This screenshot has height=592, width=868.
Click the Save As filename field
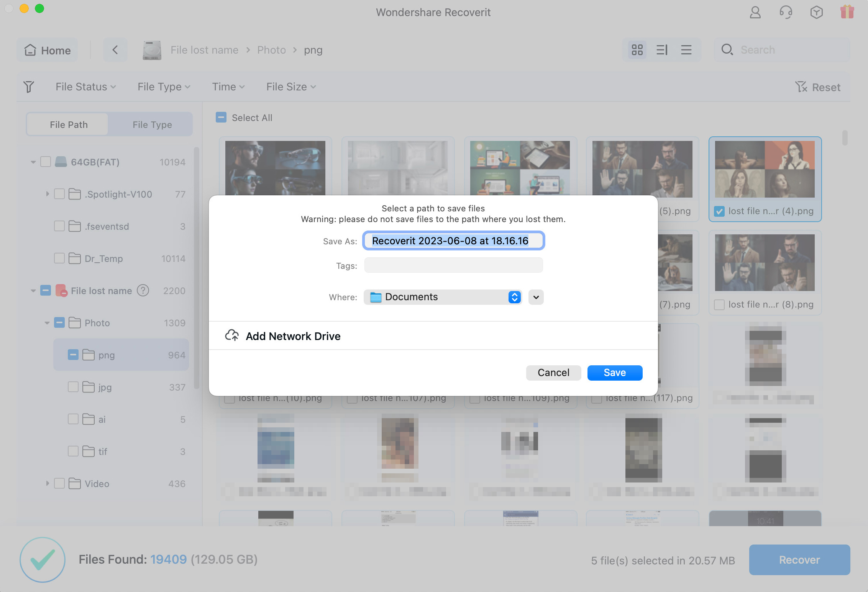(453, 240)
